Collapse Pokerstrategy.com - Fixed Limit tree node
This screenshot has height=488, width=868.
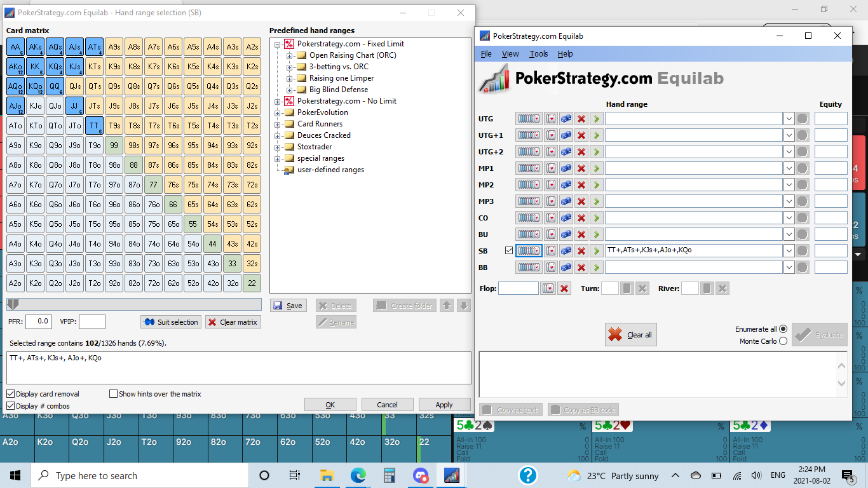click(x=278, y=44)
